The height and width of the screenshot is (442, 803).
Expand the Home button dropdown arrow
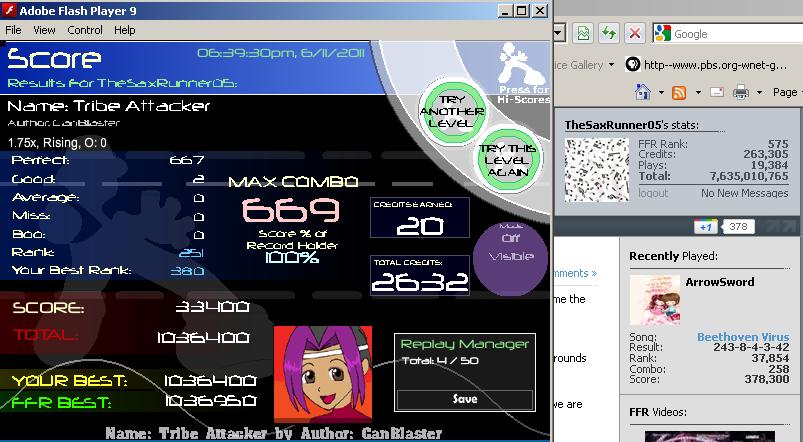(661, 93)
